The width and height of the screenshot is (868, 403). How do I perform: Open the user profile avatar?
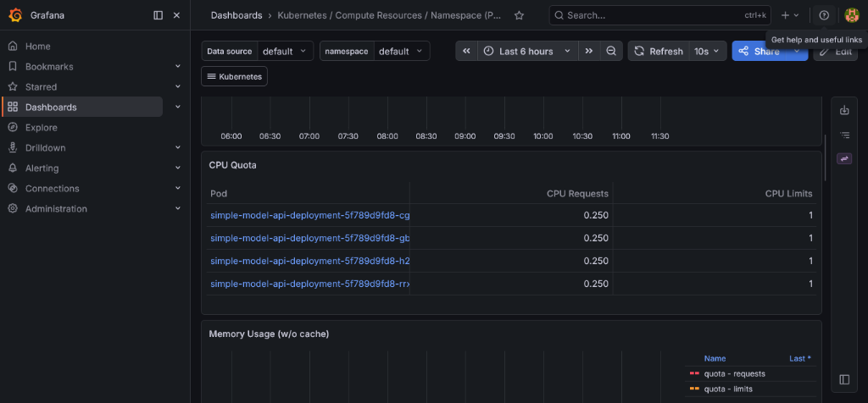[x=851, y=15]
